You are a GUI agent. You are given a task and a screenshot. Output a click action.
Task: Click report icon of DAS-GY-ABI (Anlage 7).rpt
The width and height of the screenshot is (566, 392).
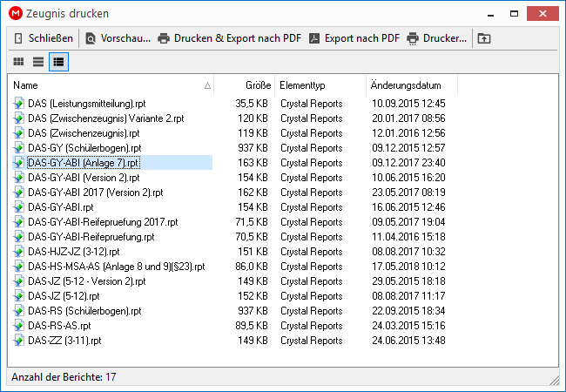18,163
